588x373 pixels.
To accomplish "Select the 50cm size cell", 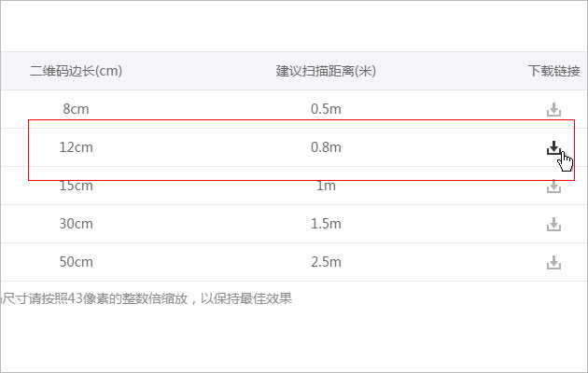I will pos(77,262).
